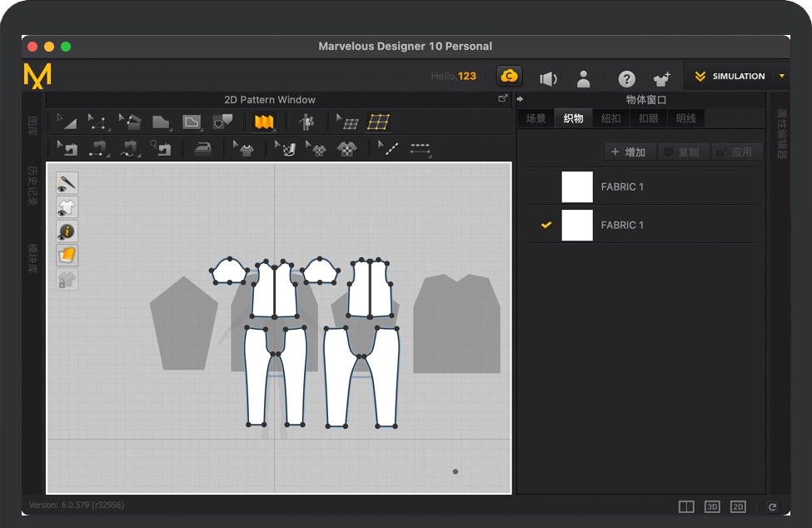The width and height of the screenshot is (812, 528).
Task: Pop out the 2D Pattern Window
Action: tap(502, 98)
